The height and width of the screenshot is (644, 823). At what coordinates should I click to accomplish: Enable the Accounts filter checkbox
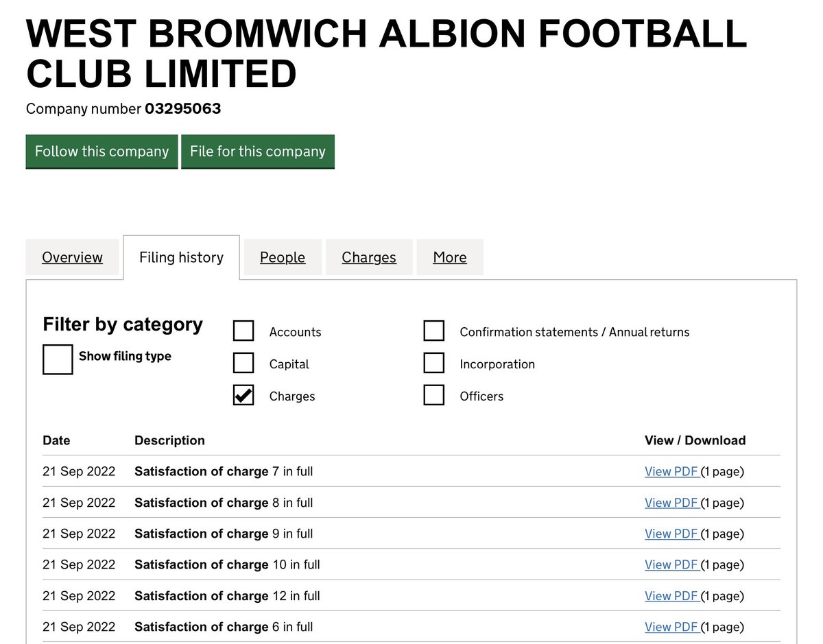point(243,331)
